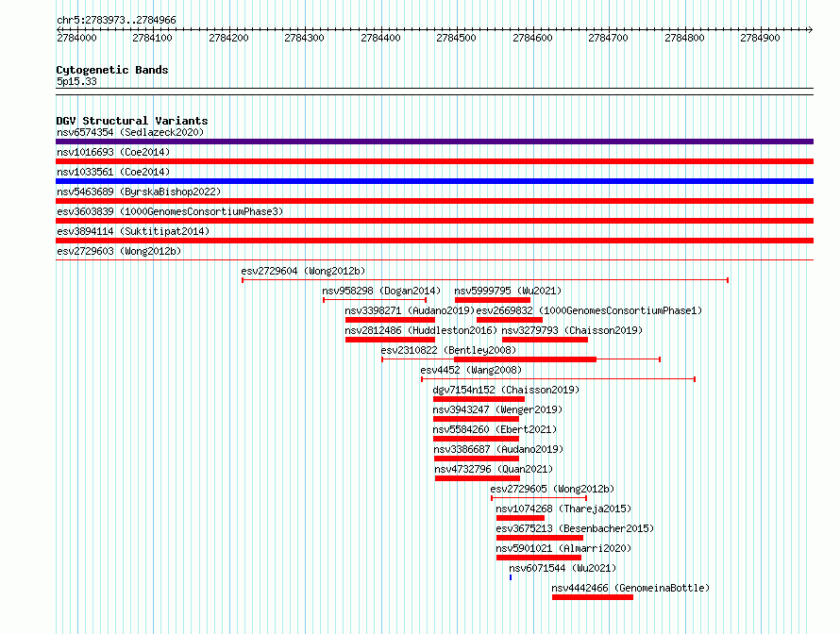Select the small blue nsv6071544 marker
This screenshot has width=840, height=634.
pyautogui.click(x=511, y=577)
